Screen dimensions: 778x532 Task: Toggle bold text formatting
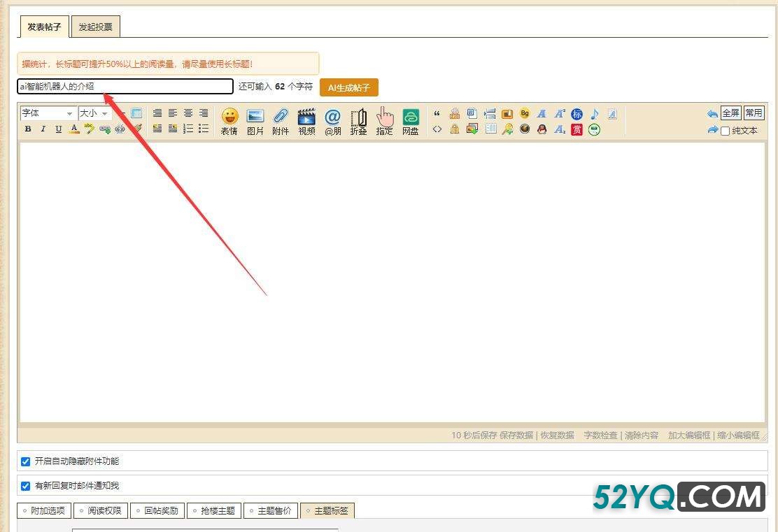click(28, 129)
